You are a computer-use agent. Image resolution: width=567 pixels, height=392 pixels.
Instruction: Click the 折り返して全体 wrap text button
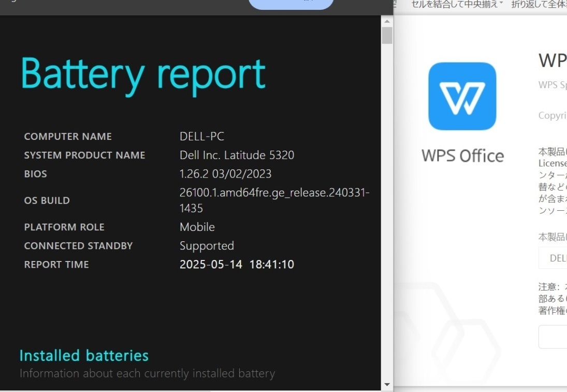click(539, 4)
